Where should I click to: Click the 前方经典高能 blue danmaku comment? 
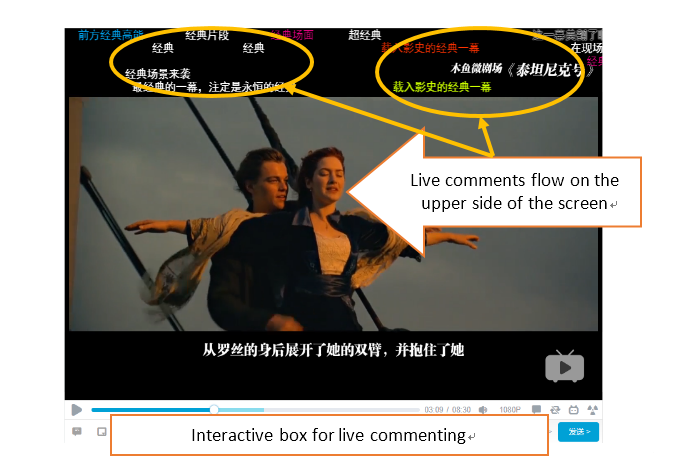(x=111, y=35)
